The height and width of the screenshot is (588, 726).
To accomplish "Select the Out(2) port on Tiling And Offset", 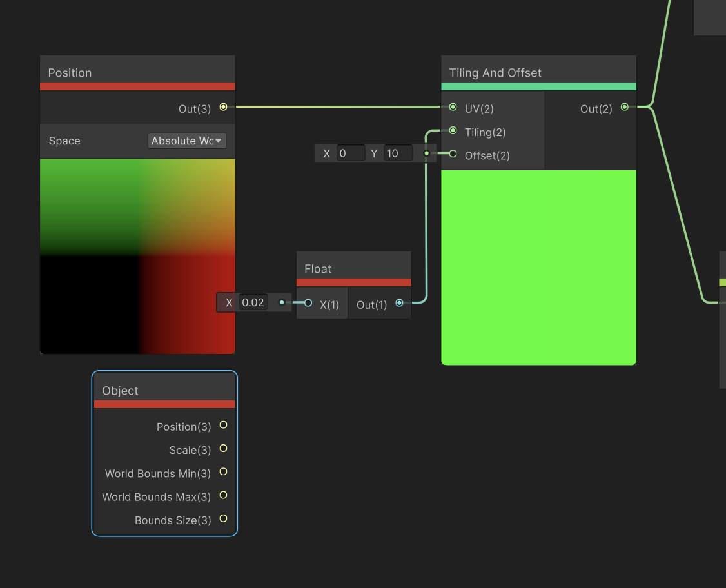I will pos(624,108).
